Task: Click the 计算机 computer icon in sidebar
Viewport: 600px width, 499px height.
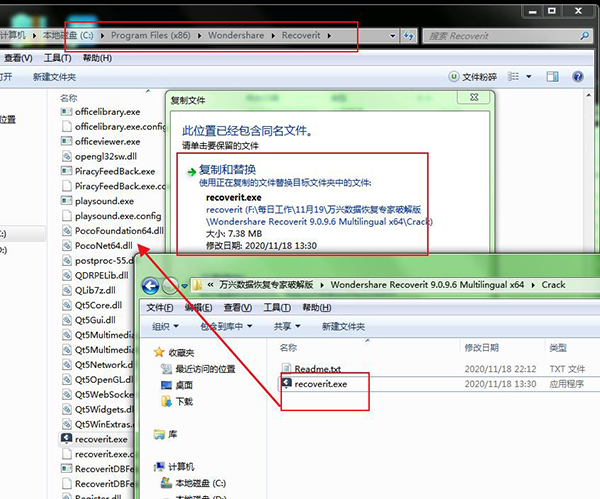Action: pos(159,466)
